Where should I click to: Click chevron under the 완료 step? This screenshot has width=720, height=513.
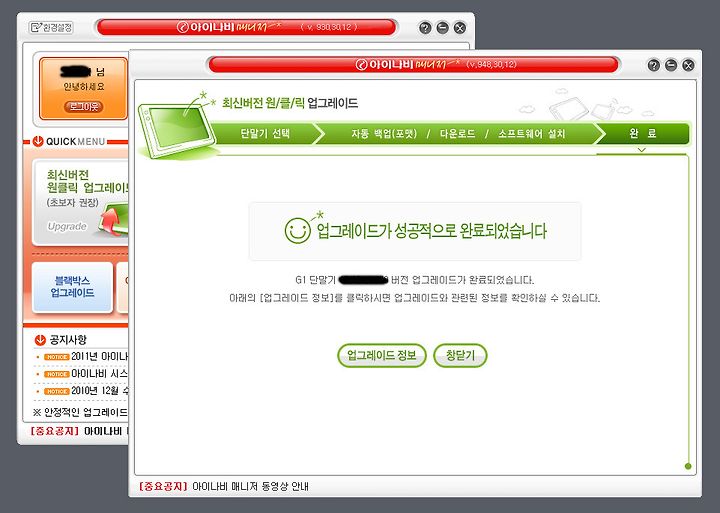642,150
